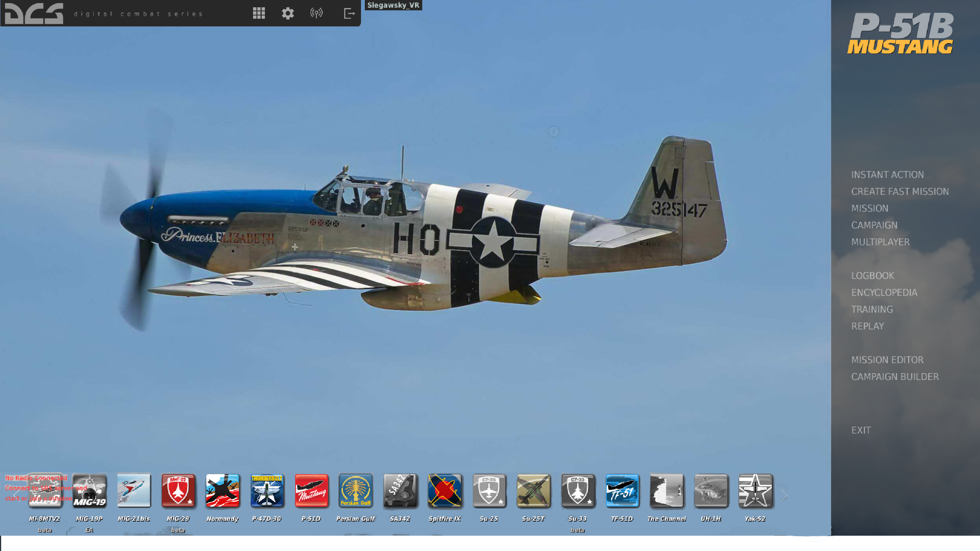This screenshot has height=551, width=980.
Task: Select the P-51D Mustang icon
Action: (x=311, y=491)
